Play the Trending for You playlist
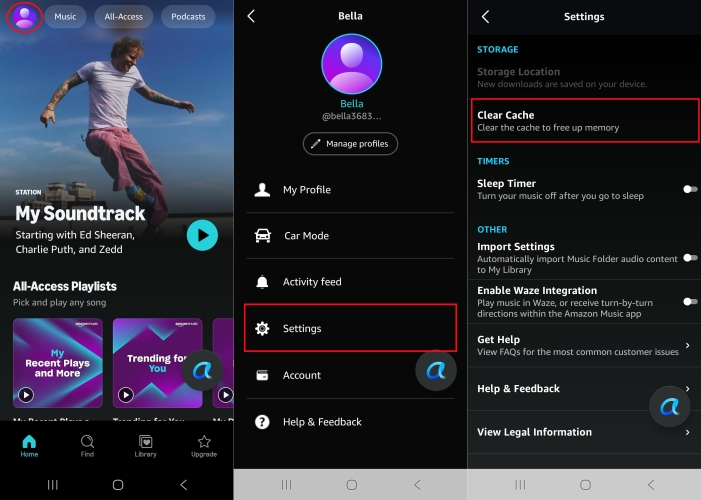Image resolution: width=701 pixels, height=500 pixels. [x=126, y=395]
